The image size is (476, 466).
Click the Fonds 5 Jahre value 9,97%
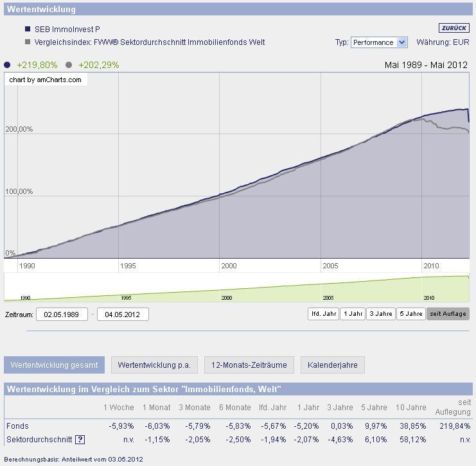pos(376,426)
